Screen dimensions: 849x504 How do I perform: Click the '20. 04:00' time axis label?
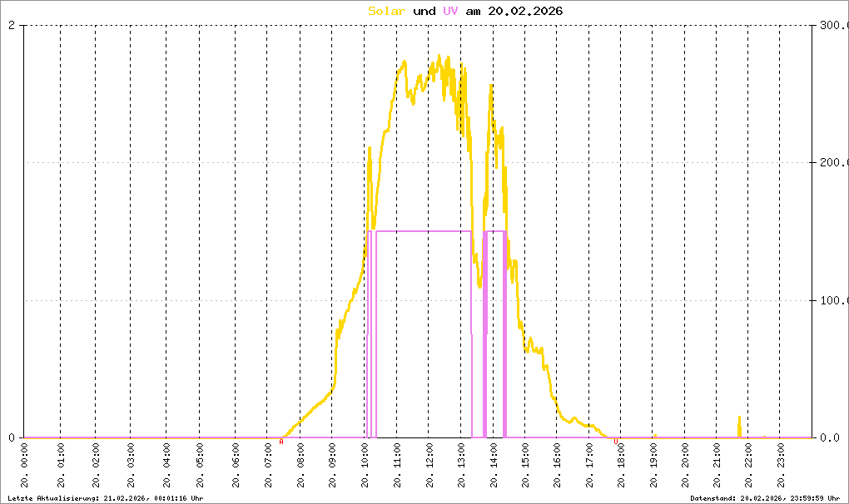tap(166, 466)
